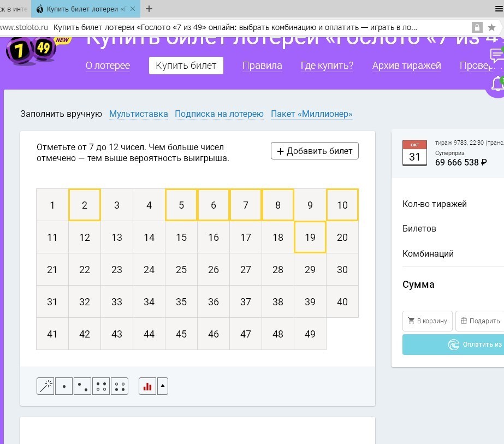Click the calendar date 31 icon

point(414,153)
